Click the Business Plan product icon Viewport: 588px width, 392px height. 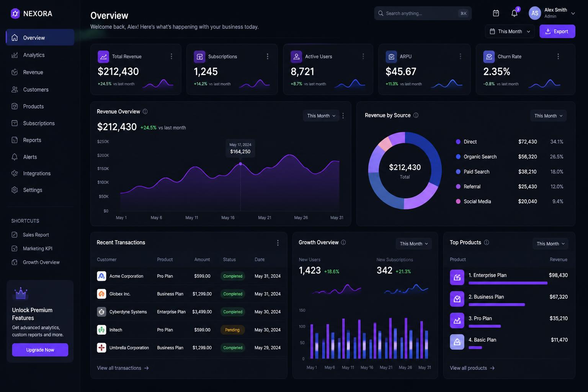(x=457, y=299)
